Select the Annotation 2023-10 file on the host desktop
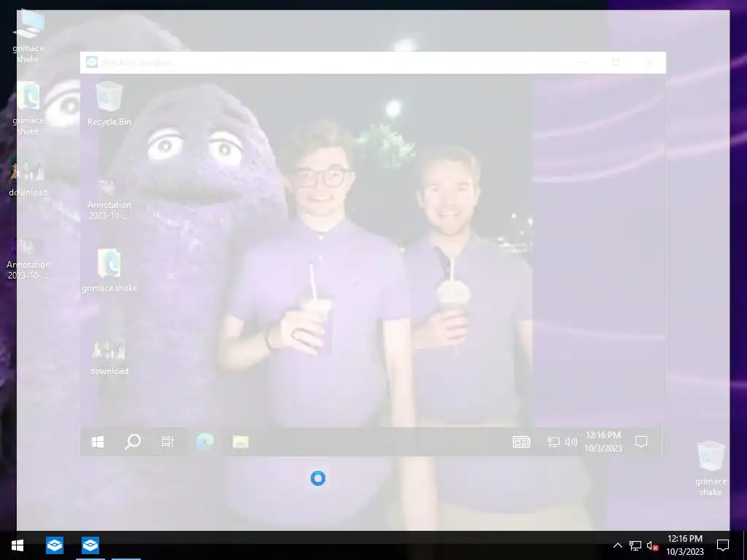The height and width of the screenshot is (560, 747). tap(28, 260)
